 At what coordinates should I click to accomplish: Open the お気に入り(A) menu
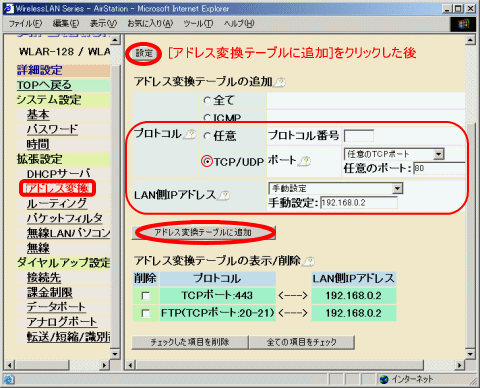click(x=150, y=24)
